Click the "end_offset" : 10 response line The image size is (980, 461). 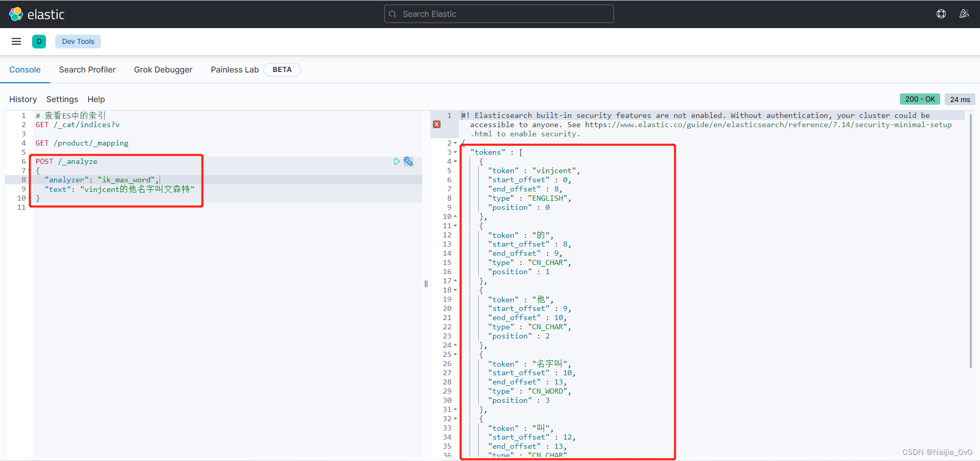pyautogui.click(x=527, y=318)
